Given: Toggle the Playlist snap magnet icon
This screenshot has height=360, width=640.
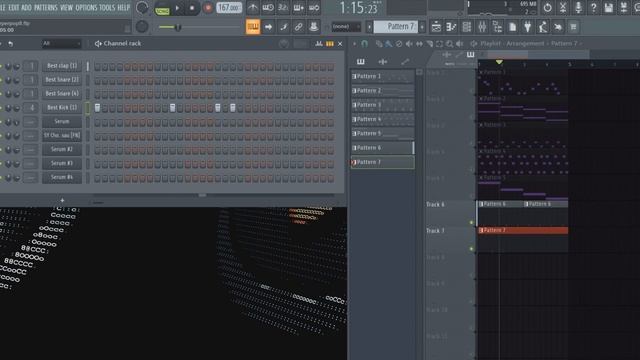Looking at the screenshot, I should [364, 44].
